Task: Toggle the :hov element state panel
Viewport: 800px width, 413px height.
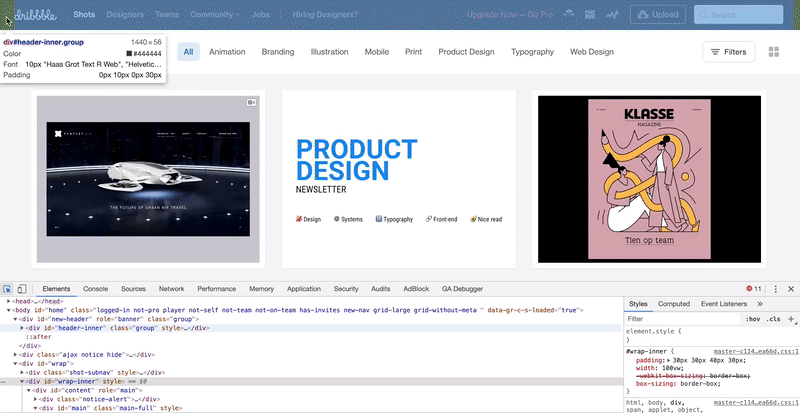Action: pyautogui.click(x=751, y=319)
